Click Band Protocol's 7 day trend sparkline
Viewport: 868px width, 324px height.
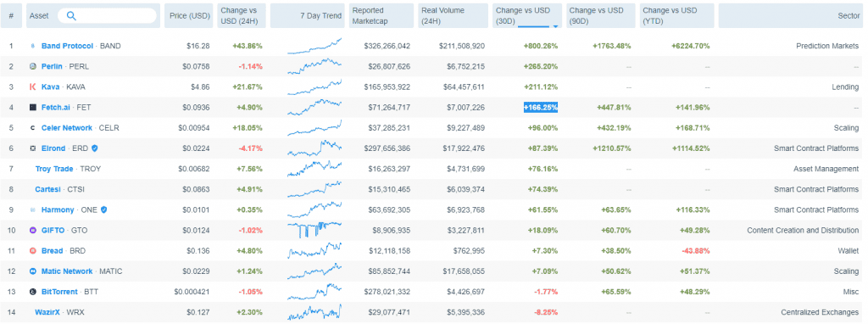(x=314, y=46)
